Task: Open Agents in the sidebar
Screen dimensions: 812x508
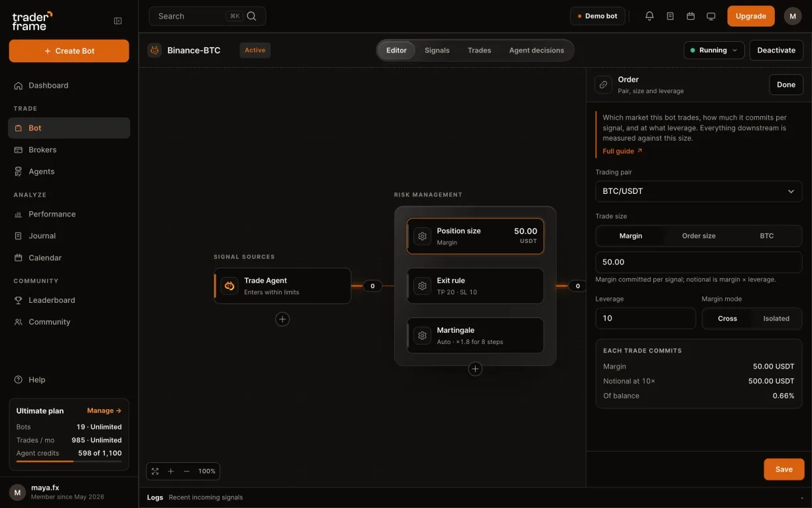Action: 69,171
